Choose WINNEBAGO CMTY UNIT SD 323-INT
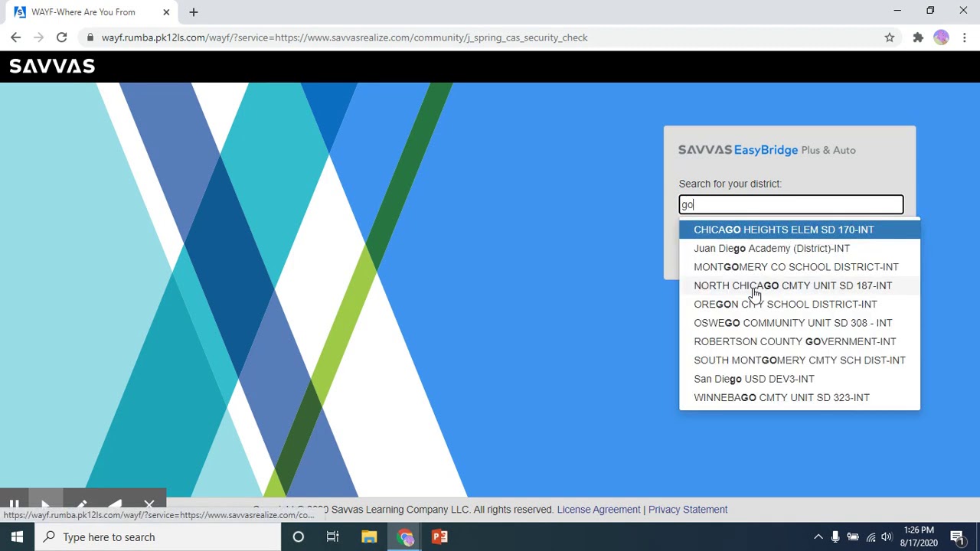980x551 pixels. click(799, 397)
